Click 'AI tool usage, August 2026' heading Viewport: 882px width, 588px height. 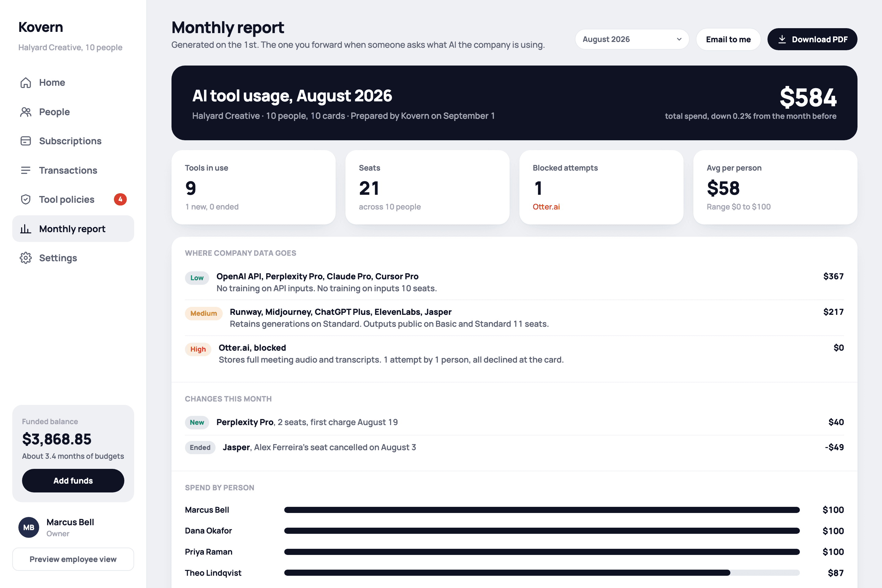(292, 96)
